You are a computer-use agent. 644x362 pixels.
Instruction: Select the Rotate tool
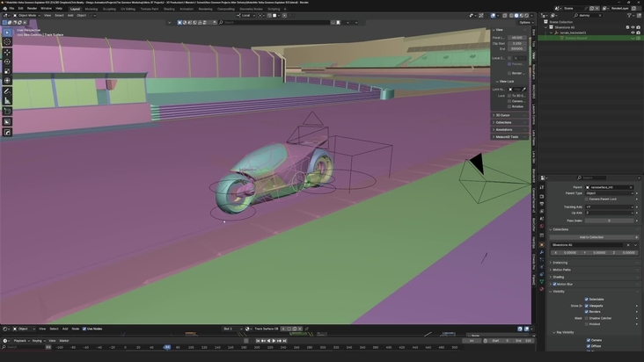click(x=7, y=62)
